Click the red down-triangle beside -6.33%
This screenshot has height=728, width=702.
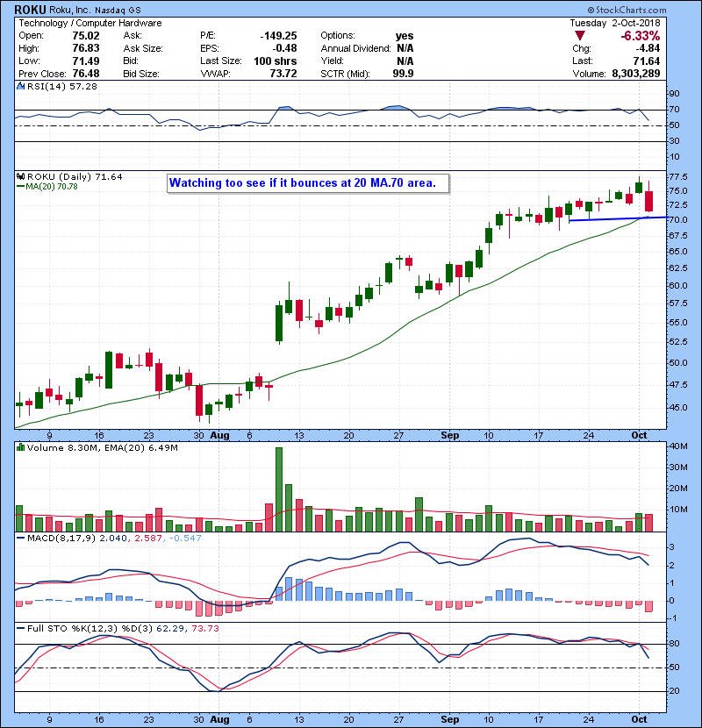click(x=579, y=36)
